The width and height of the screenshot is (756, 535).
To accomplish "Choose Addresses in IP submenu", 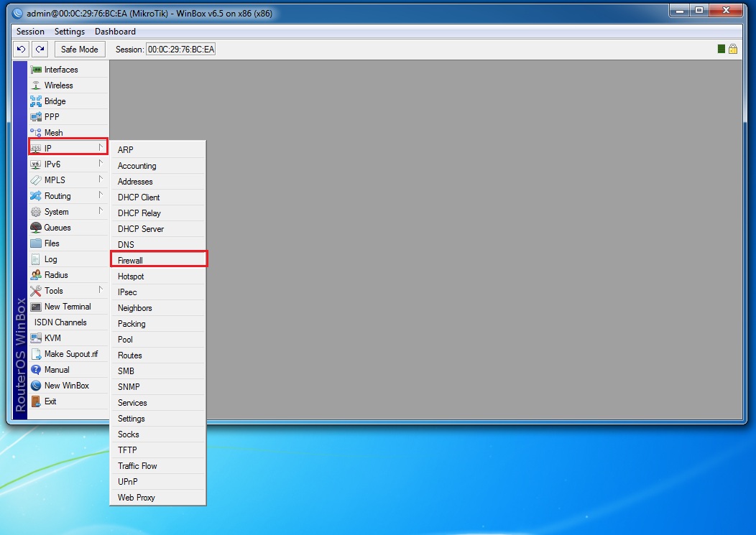I will pyautogui.click(x=158, y=182).
